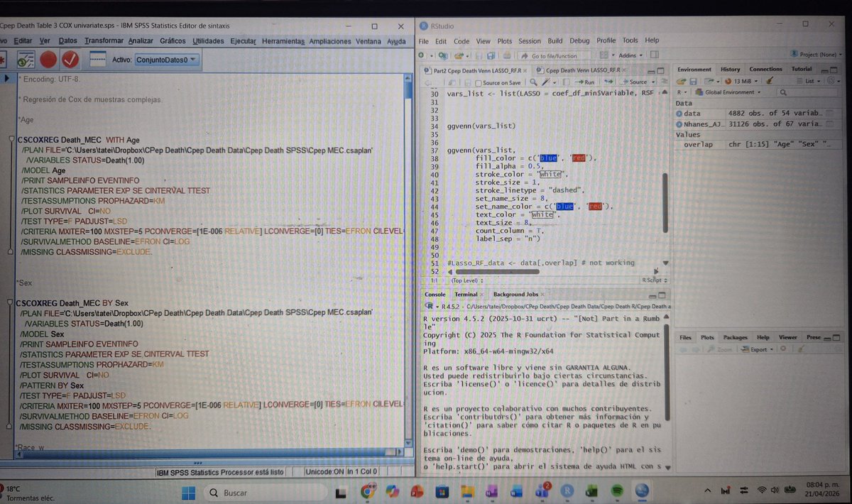852x504 pixels.
Task: Click the SPSS dashed-line window toolbar icon
Action: (x=97, y=57)
